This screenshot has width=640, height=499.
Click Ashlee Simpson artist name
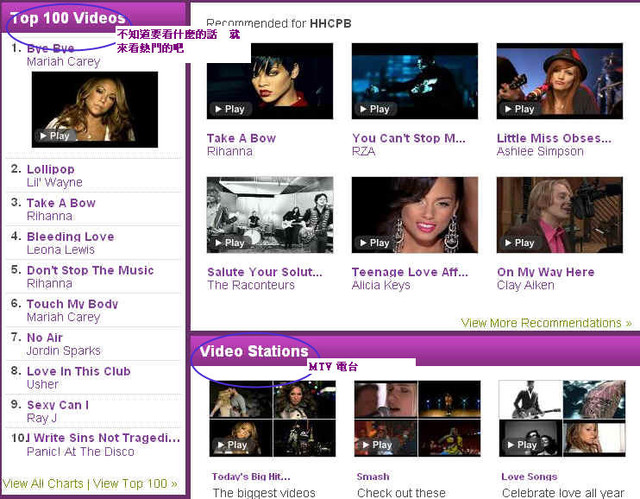540,151
